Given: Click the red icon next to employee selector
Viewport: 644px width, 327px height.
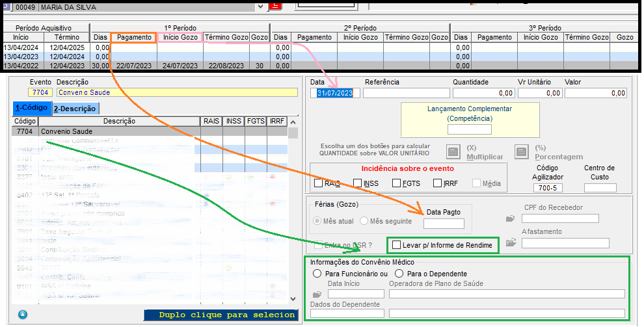Looking at the screenshot, I should 275,6.
